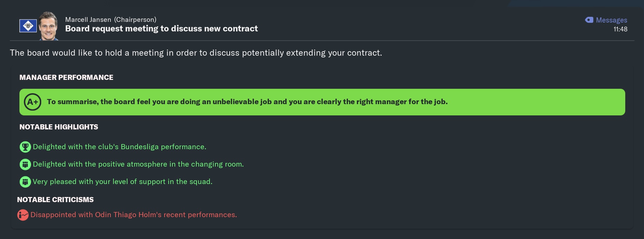644x239 pixels.
Task: Click the Messages tag icon
Action: pos(589,20)
